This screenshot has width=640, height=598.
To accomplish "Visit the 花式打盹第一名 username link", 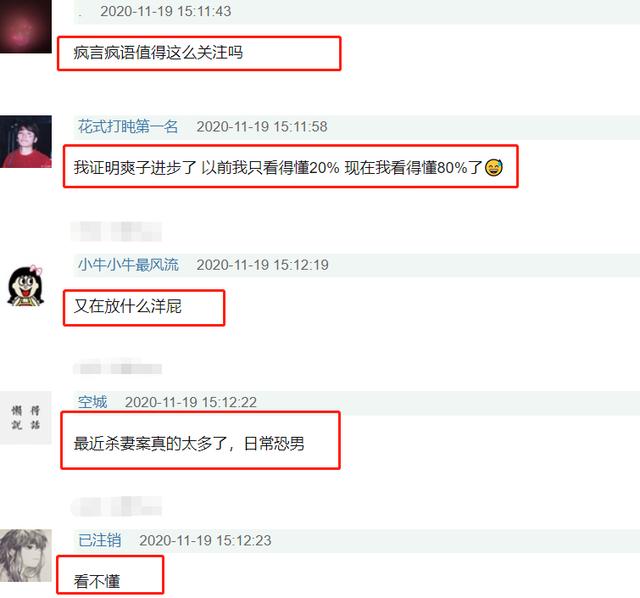I will click(128, 127).
